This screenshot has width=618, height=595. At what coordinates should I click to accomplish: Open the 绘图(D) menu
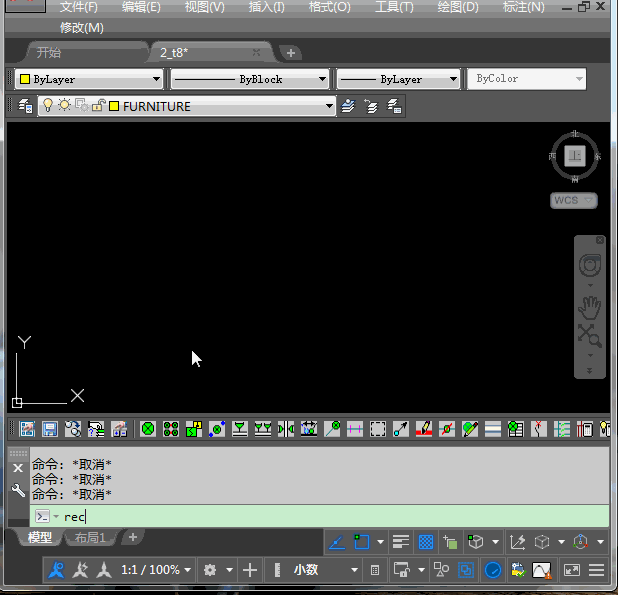[458, 7]
